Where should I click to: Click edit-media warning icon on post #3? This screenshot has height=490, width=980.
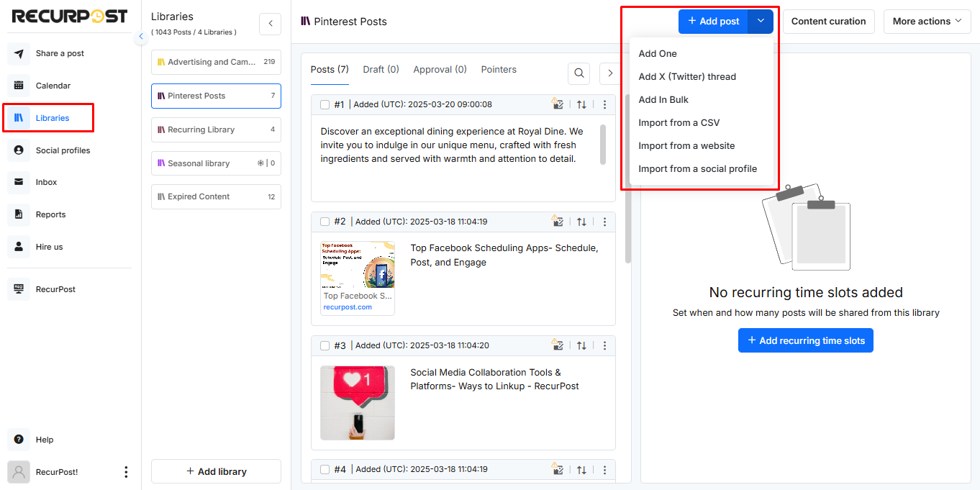tap(558, 345)
